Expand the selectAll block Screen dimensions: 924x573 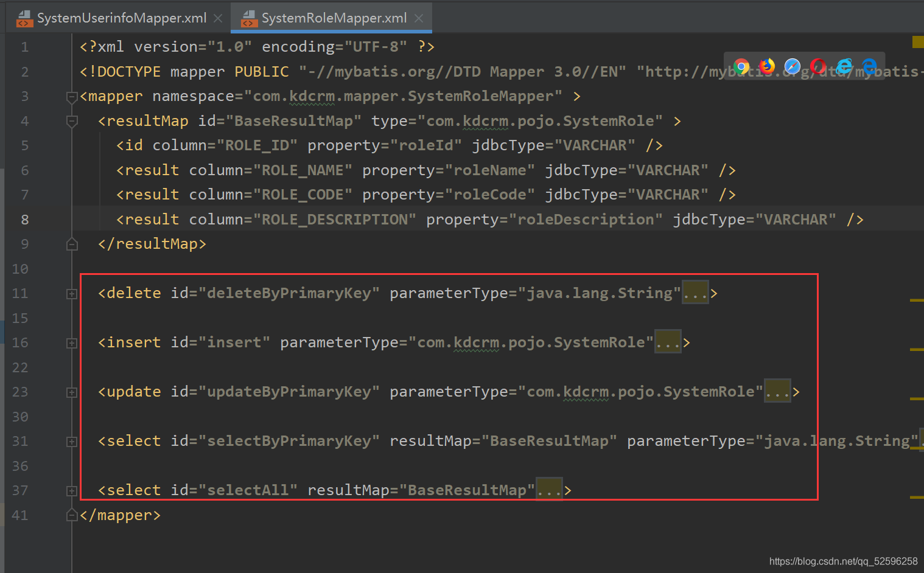click(72, 491)
